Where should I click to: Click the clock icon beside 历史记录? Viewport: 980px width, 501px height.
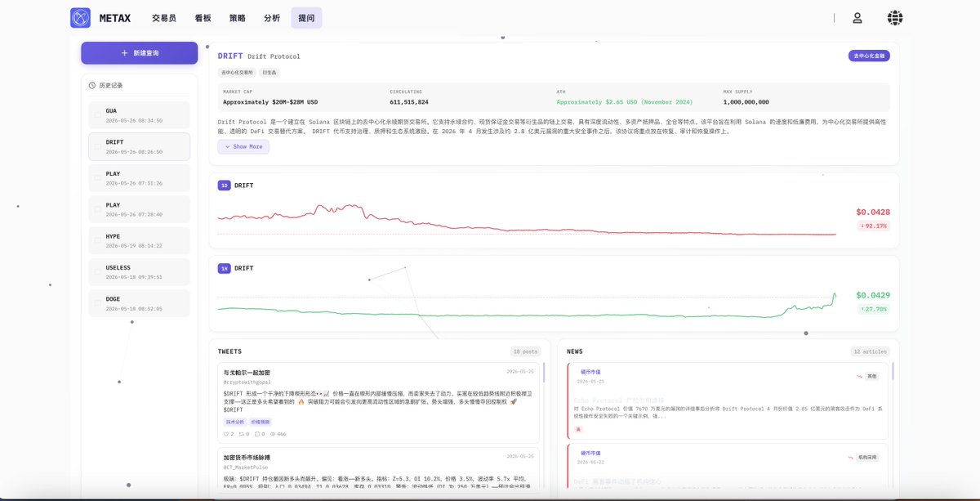point(93,85)
